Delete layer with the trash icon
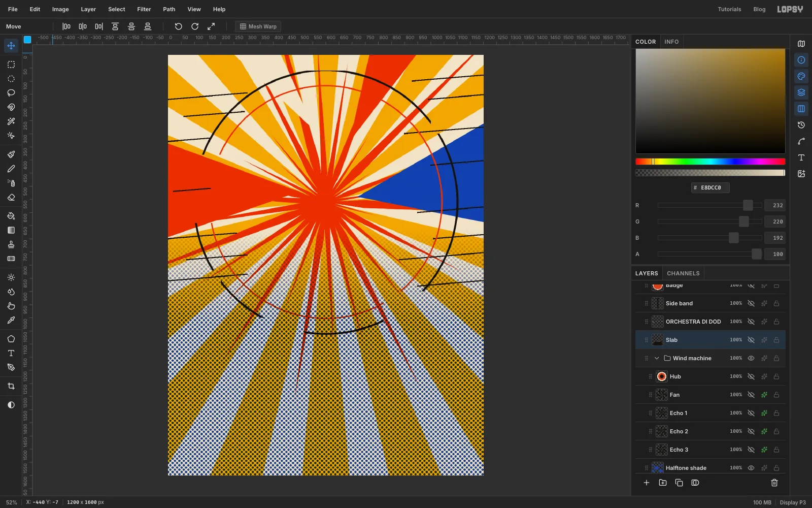Image resolution: width=812 pixels, height=508 pixels. tap(774, 483)
